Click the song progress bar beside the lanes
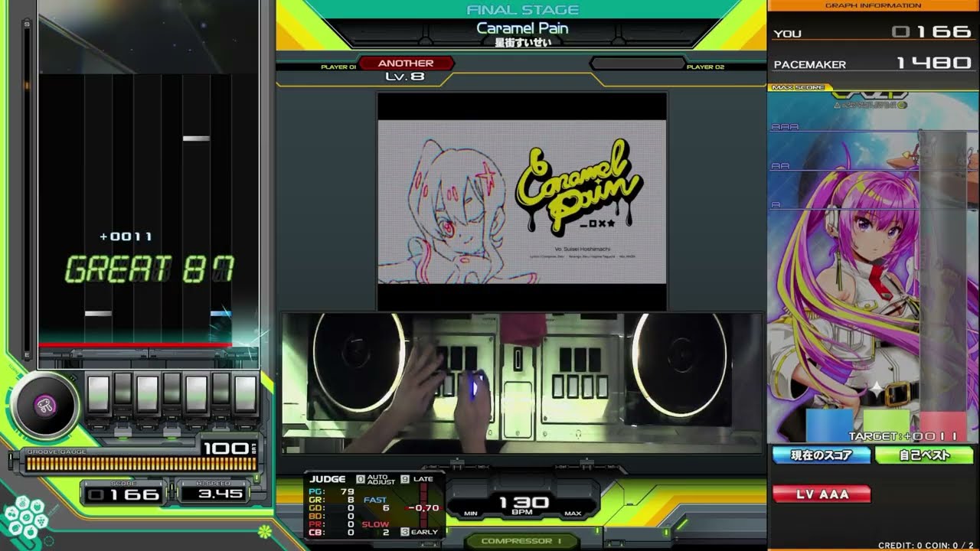Image resolution: width=980 pixels, height=551 pixels. coord(28,189)
